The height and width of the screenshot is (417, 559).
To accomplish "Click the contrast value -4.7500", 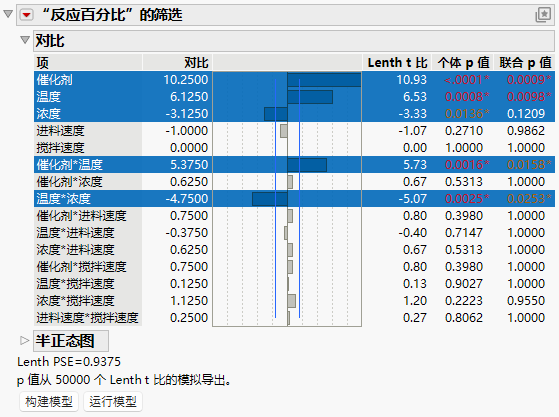I will click(x=187, y=199).
